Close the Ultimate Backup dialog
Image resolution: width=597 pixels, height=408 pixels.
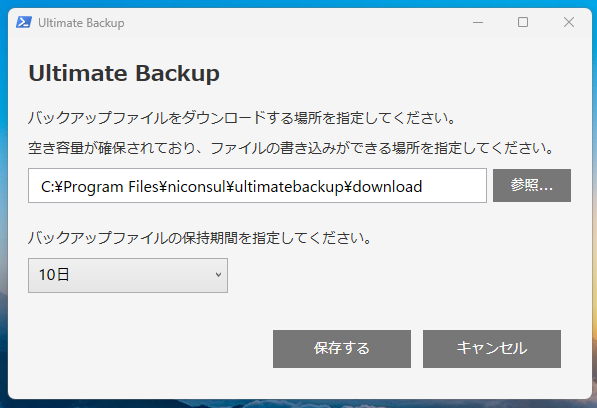click(569, 22)
